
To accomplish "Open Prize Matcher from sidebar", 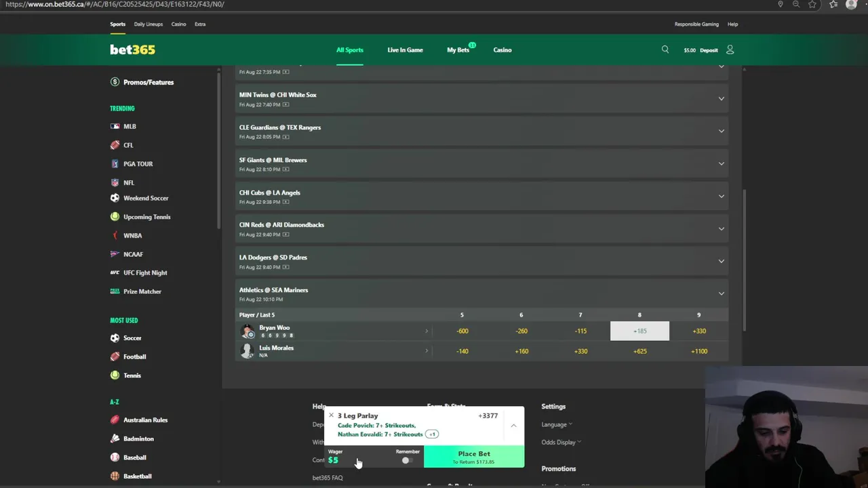I will (x=142, y=291).
